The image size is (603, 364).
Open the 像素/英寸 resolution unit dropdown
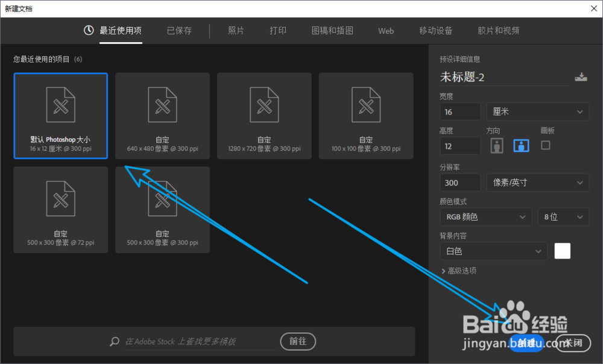(538, 183)
